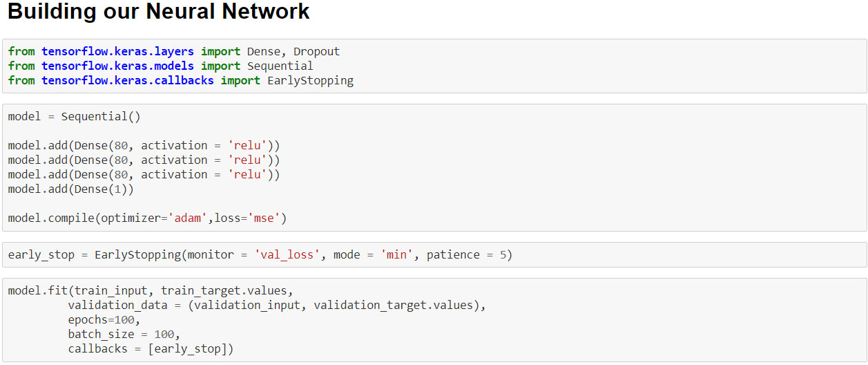Click the model.add(Dense(1)) line
868x365 pixels.
point(71,189)
